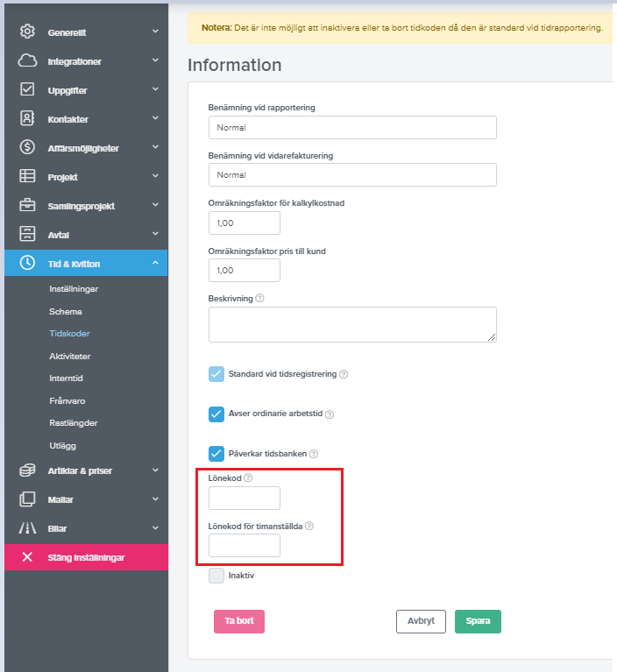This screenshot has height=672, width=617.
Task: Select Aktiviteter in the sidebar
Action: [x=70, y=356]
